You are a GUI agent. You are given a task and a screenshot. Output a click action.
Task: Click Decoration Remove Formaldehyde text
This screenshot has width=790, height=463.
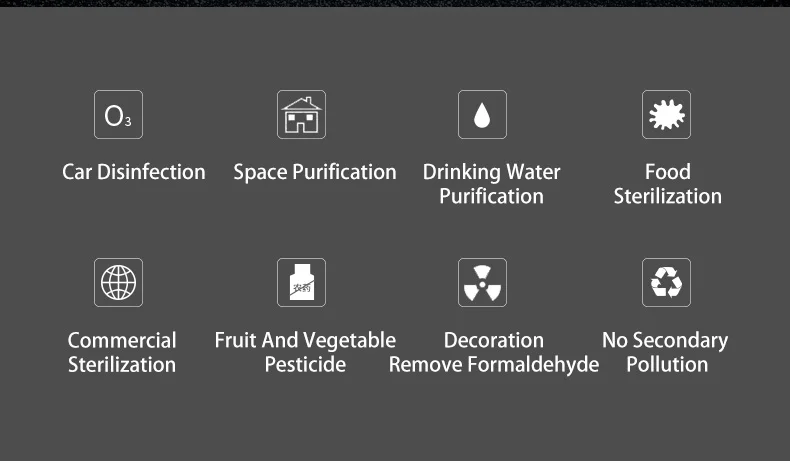tap(494, 352)
